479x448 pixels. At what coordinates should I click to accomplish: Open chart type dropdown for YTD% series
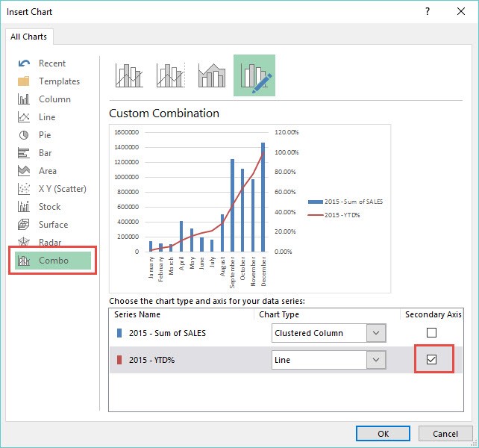coord(376,360)
